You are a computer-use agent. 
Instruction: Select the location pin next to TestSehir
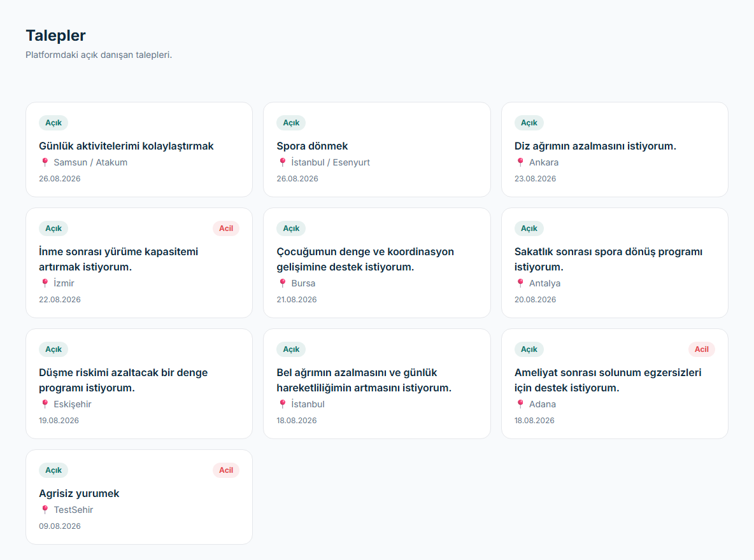45,510
